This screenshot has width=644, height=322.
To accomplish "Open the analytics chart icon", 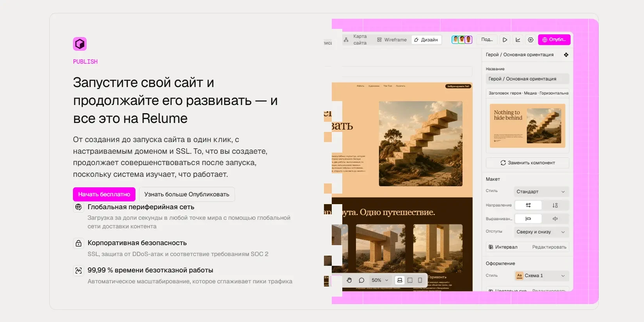I will [518, 40].
